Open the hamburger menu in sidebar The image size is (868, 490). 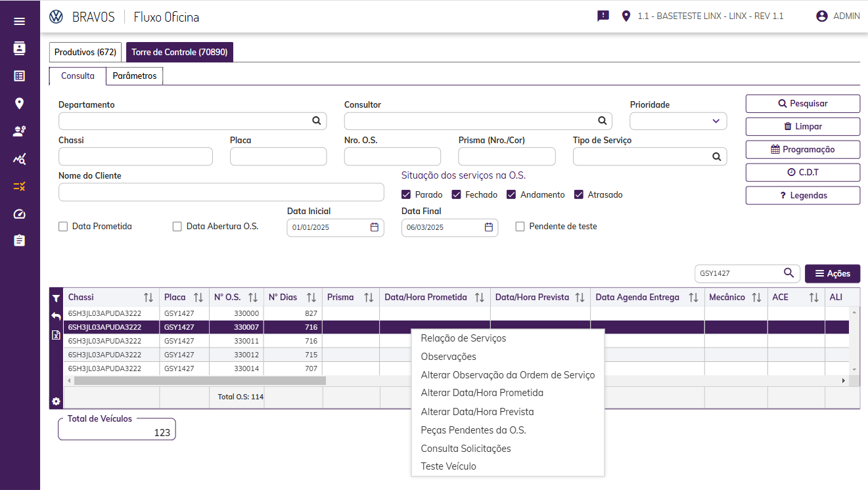point(20,21)
